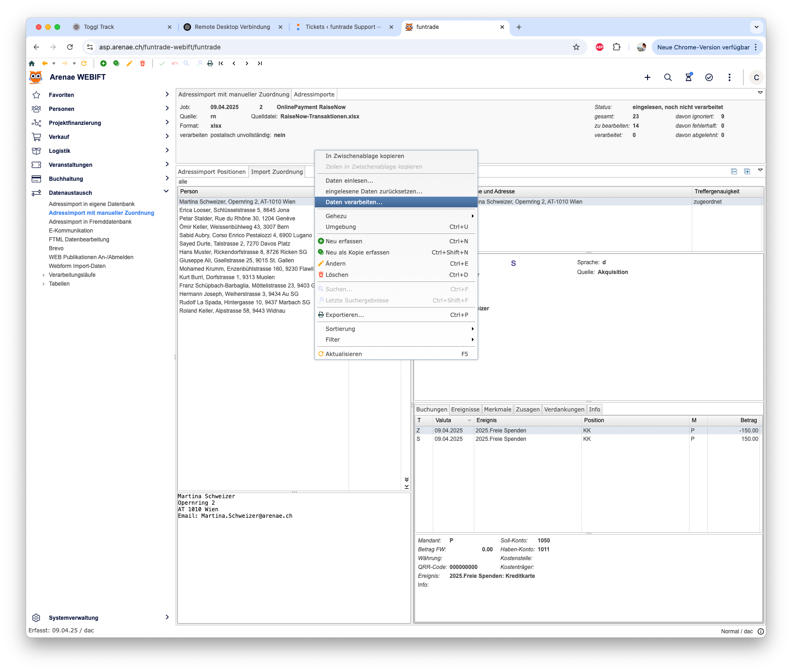Select the Erica Looser row in the list

[234, 210]
